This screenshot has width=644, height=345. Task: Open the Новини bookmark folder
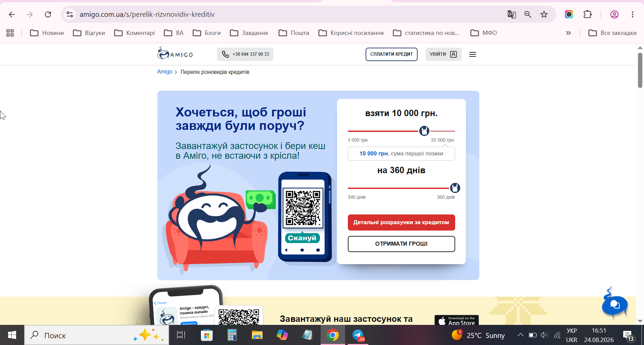[47, 33]
